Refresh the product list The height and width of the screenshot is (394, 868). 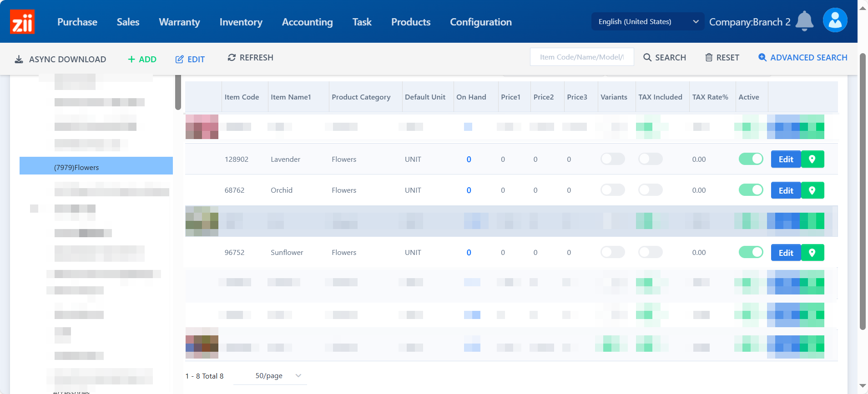pos(251,58)
